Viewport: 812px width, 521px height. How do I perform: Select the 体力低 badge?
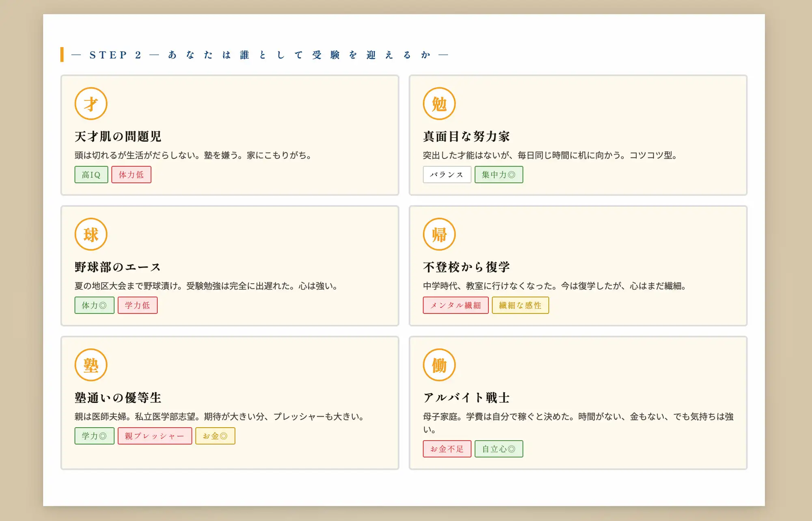point(132,174)
